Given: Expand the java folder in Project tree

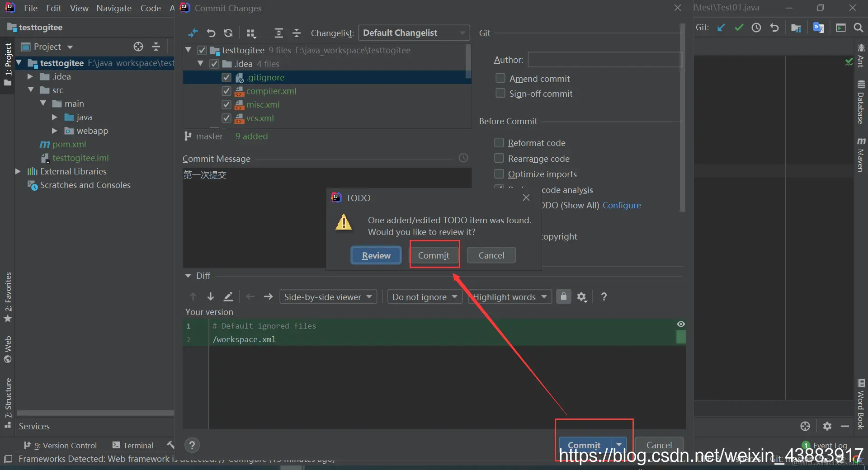Looking at the screenshot, I should click(54, 117).
